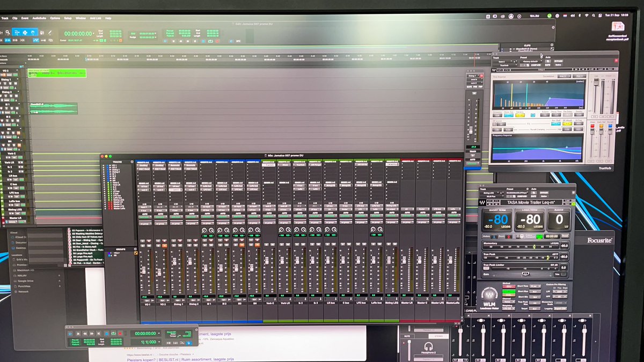Click the TrueVerb plugin Compare button
This screenshot has width=644, height=362.
[x=536, y=65]
